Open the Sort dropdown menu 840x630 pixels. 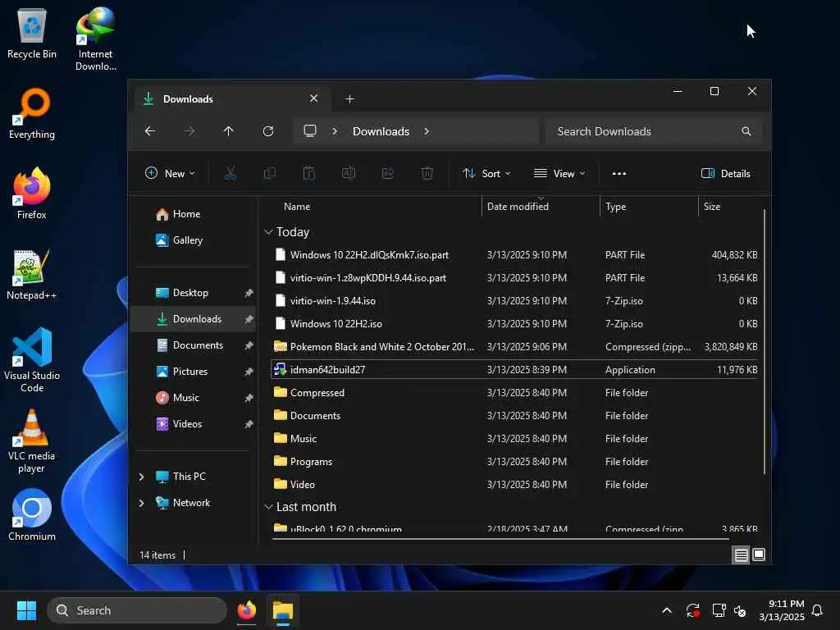click(x=486, y=174)
